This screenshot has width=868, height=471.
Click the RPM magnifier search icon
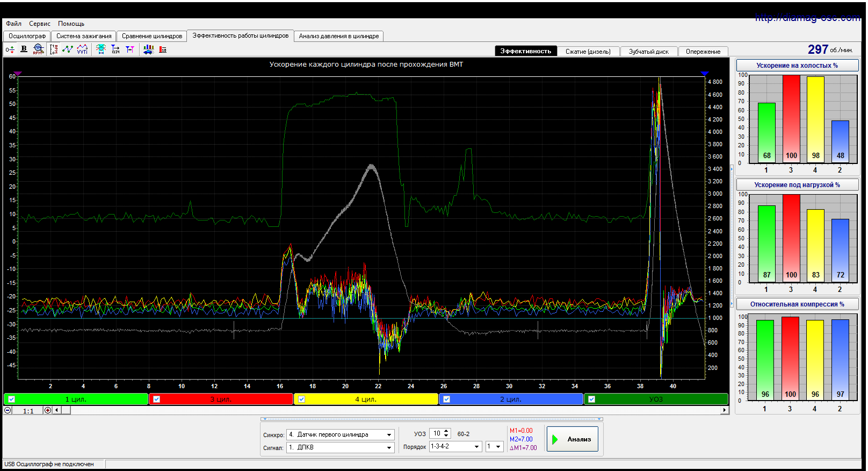38,49
